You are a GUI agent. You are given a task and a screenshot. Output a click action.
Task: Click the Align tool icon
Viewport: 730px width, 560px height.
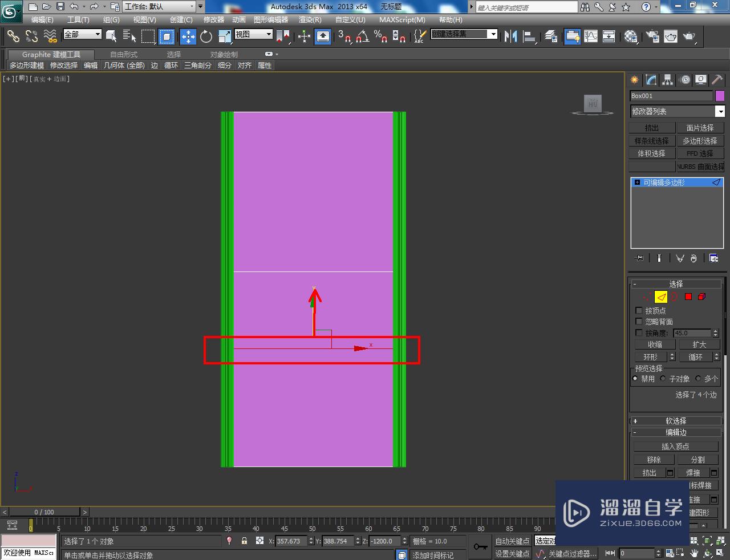click(x=529, y=36)
